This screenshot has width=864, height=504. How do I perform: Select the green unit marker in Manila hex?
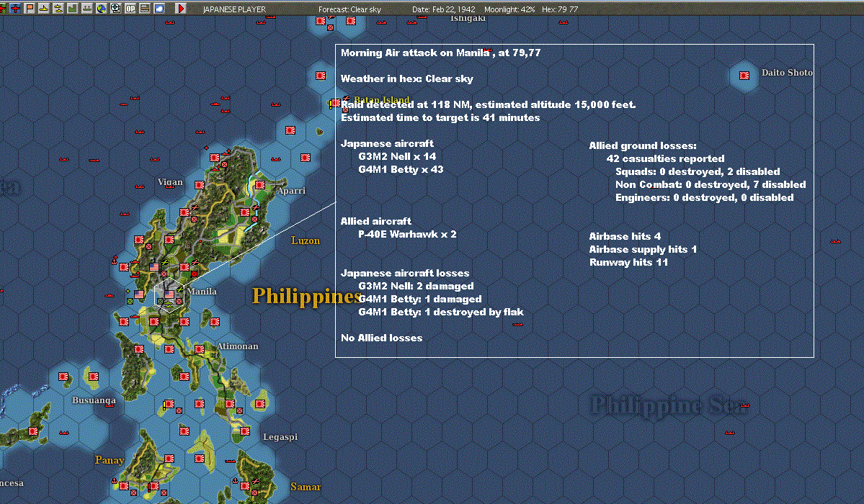[x=161, y=301]
